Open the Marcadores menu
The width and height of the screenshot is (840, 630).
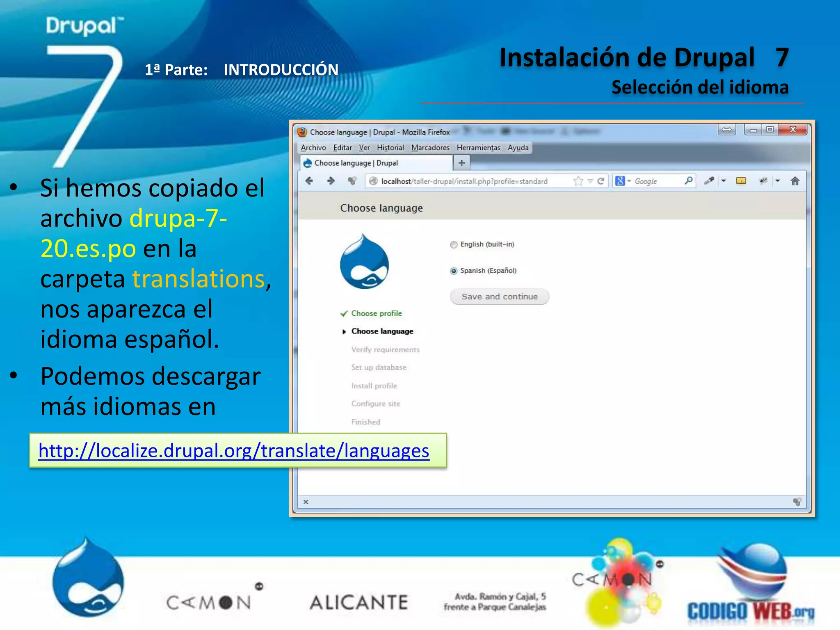tap(430, 148)
